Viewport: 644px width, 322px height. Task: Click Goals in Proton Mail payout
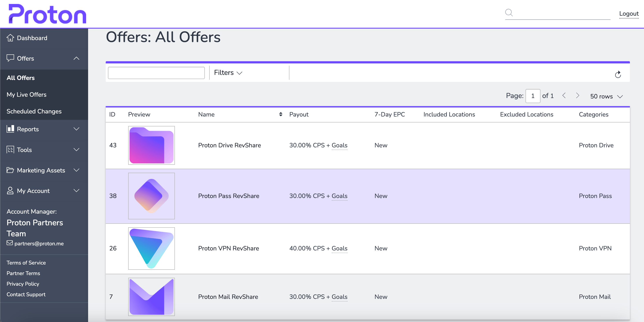pos(339,297)
